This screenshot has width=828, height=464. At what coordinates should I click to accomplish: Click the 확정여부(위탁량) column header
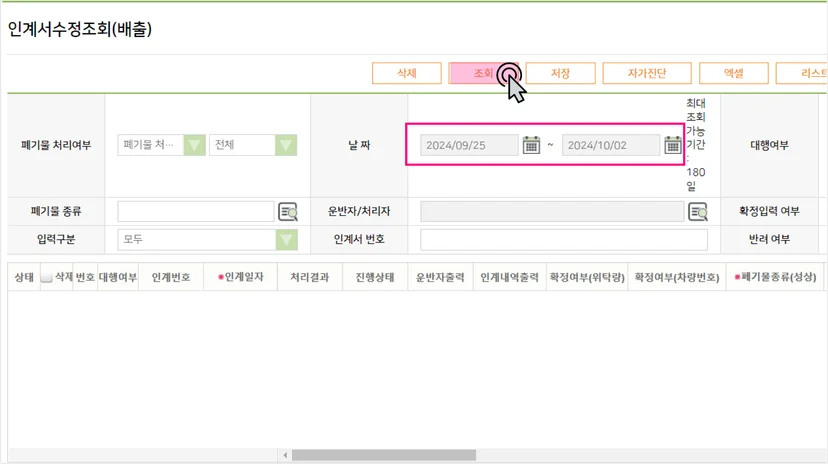tap(587, 277)
